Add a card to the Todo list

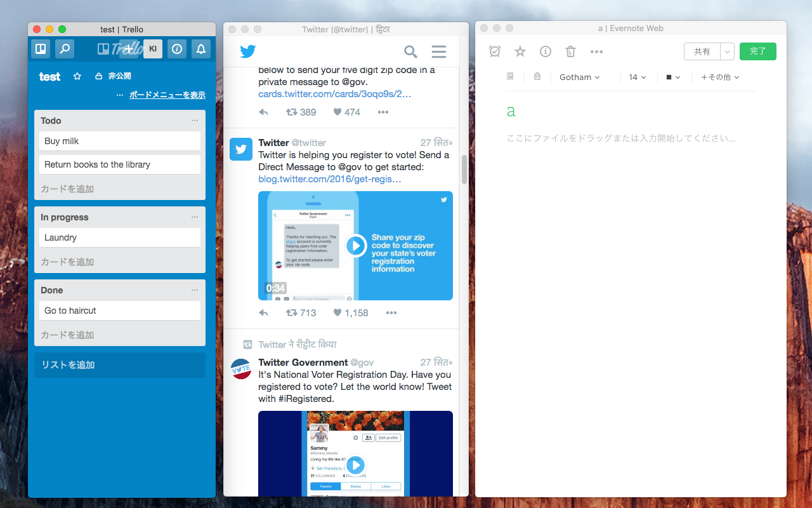67,189
